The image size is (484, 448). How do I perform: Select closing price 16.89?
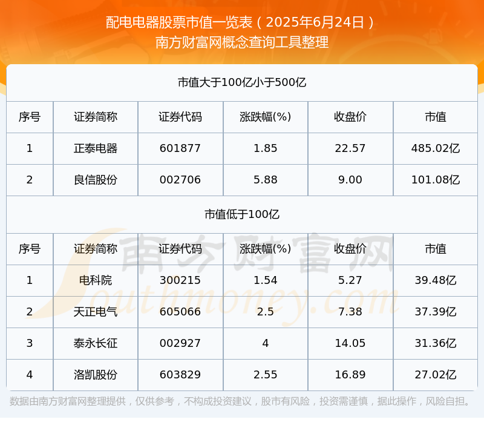click(x=350, y=375)
